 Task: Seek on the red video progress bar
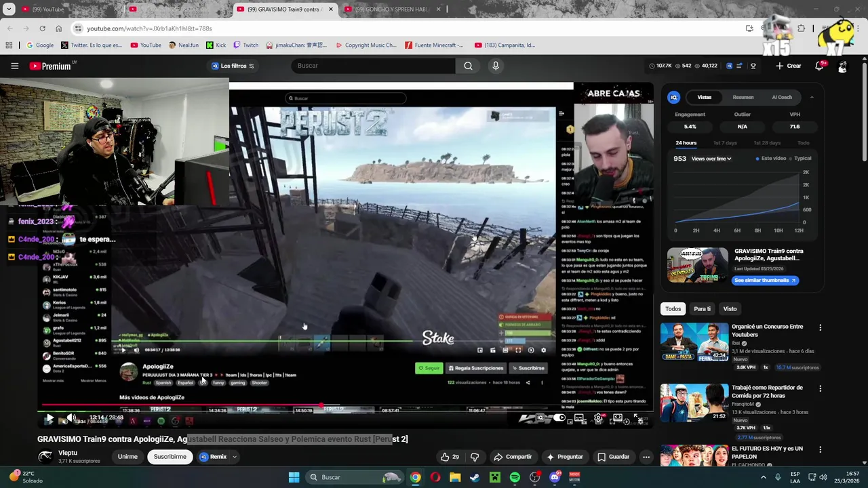coord(345,405)
